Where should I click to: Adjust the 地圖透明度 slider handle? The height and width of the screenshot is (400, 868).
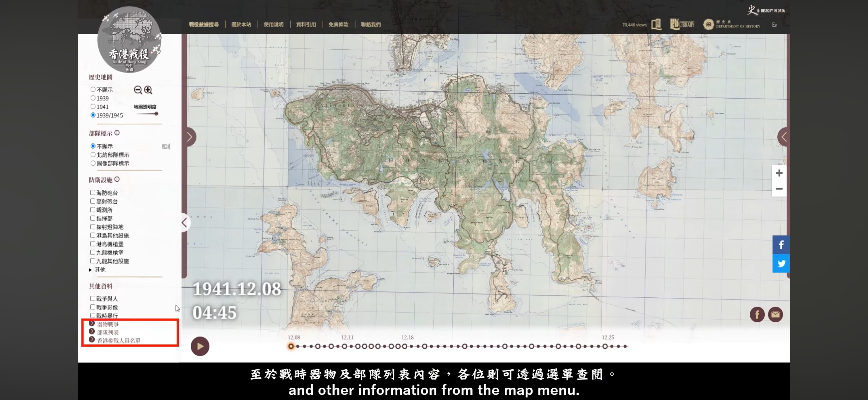(156, 114)
